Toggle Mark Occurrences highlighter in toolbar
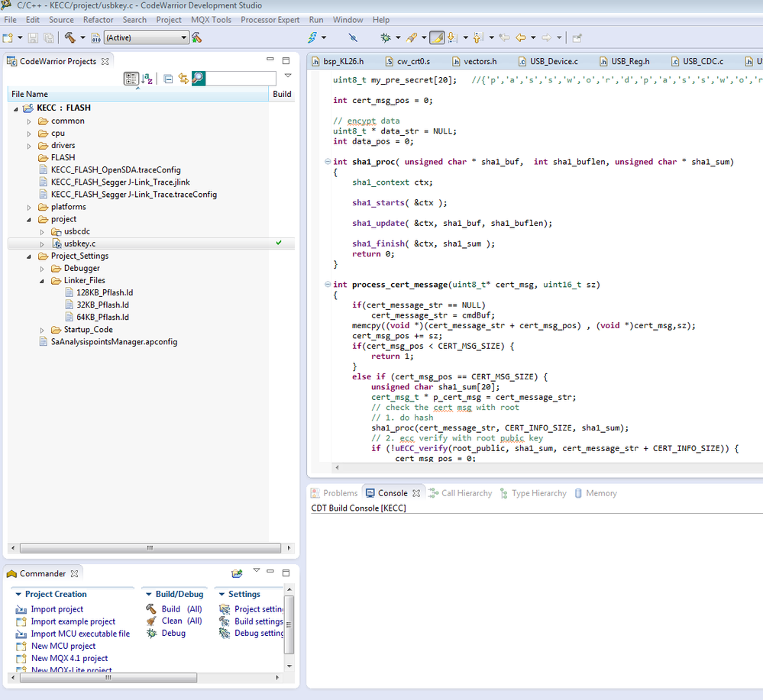The image size is (763, 700). click(436, 37)
